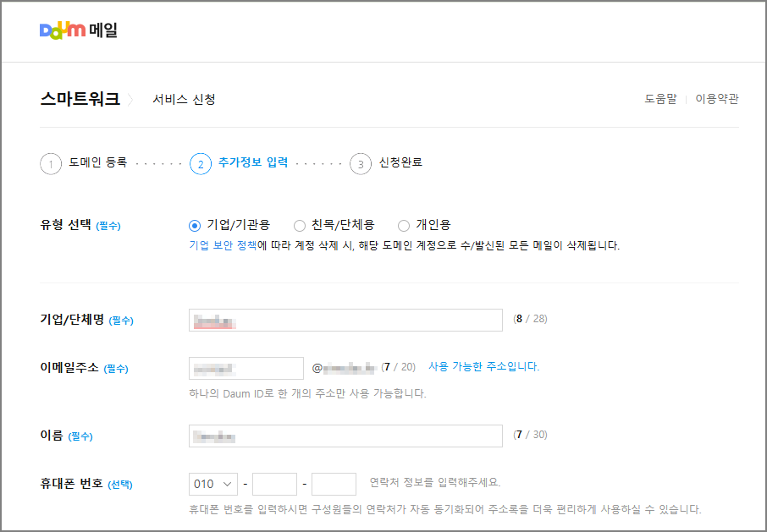Click the 이름 input field

345,434
